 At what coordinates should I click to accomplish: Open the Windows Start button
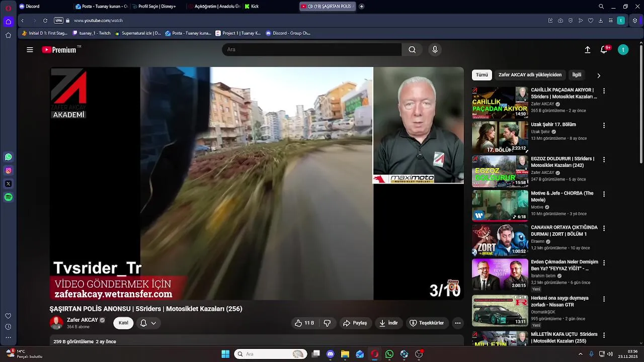pyautogui.click(x=225, y=354)
